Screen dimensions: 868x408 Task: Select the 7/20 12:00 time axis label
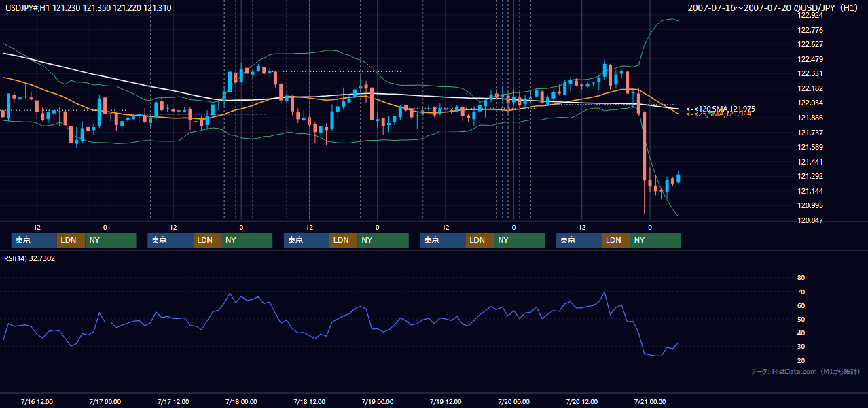pyautogui.click(x=582, y=401)
